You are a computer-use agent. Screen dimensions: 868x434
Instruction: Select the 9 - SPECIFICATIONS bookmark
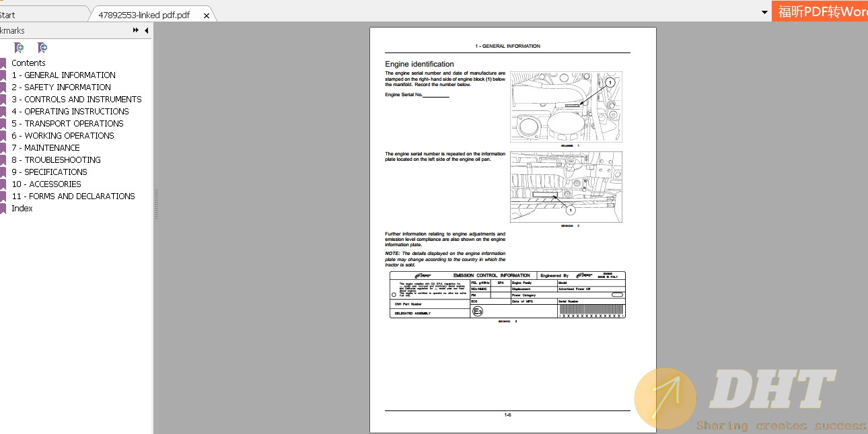point(49,172)
